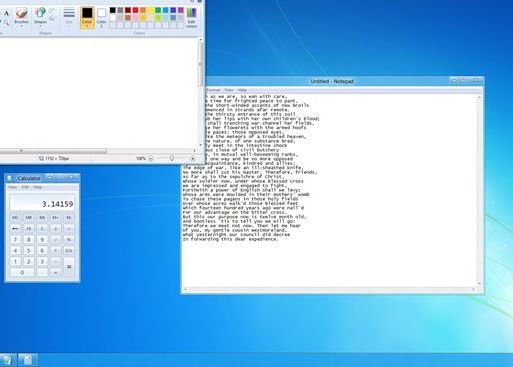Click the CE clear entry button

[x=29, y=229]
